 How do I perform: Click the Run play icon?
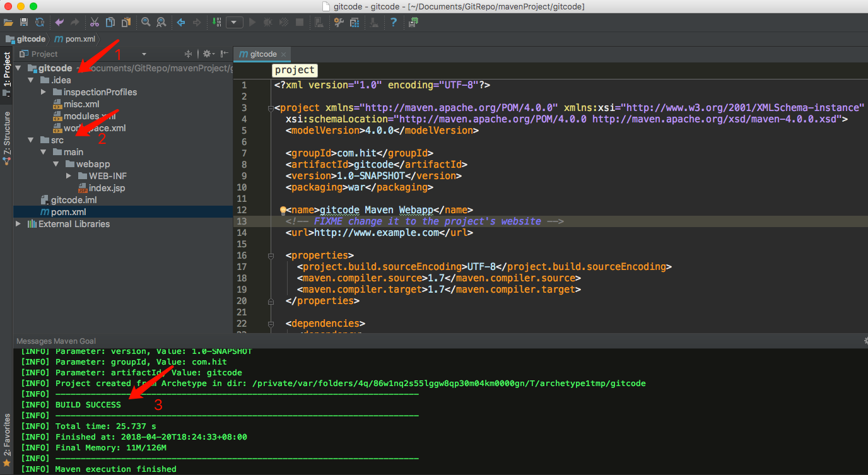pos(252,22)
